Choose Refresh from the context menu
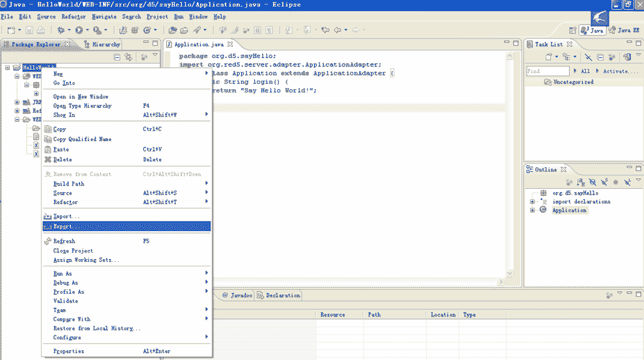 (x=127, y=241)
